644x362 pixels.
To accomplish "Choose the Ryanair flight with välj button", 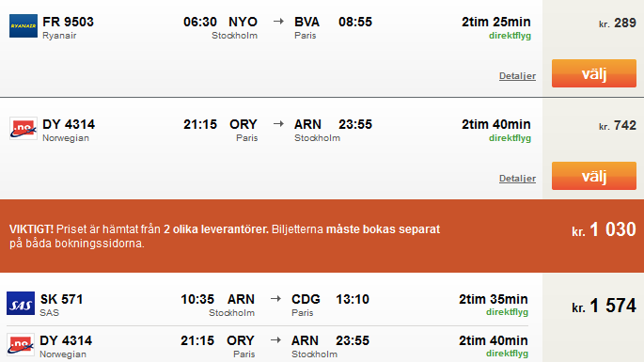I will (x=594, y=73).
